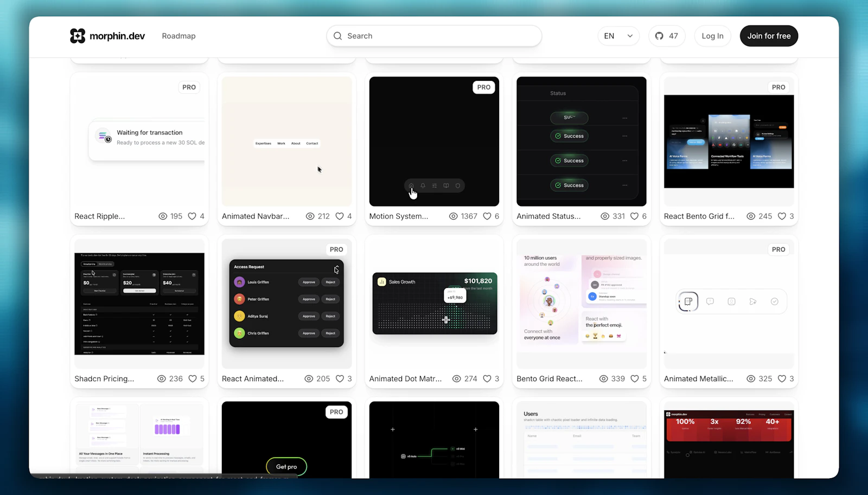Focus the Search input field
The width and height of the screenshot is (868, 495).
[434, 36]
